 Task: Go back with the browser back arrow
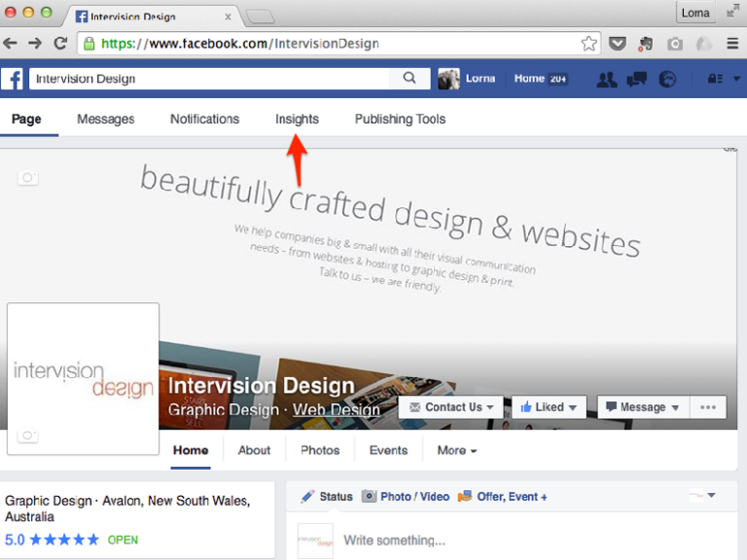point(10,44)
